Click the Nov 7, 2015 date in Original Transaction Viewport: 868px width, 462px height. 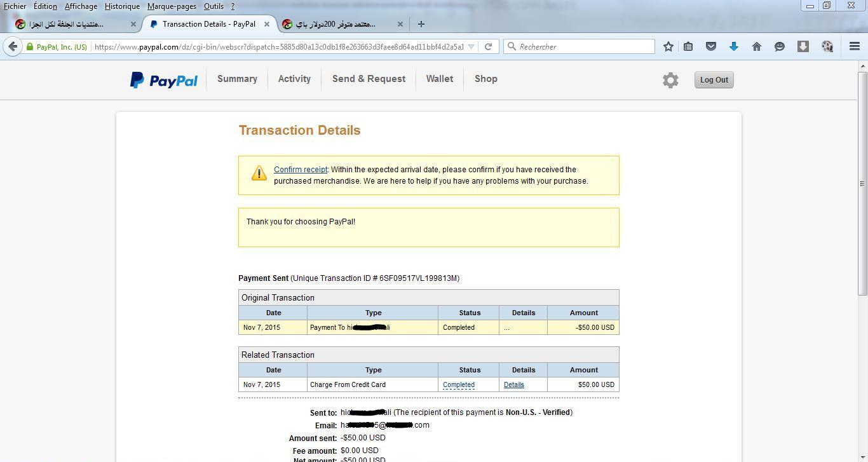click(261, 327)
